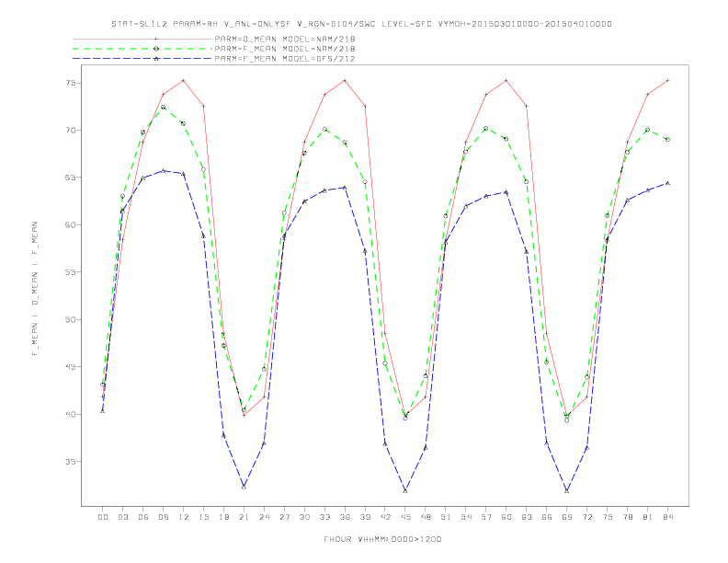Select legend entry PARM=O_MEAN MODEL=NAM/218
This screenshot has height=563, width=728.
285,39
